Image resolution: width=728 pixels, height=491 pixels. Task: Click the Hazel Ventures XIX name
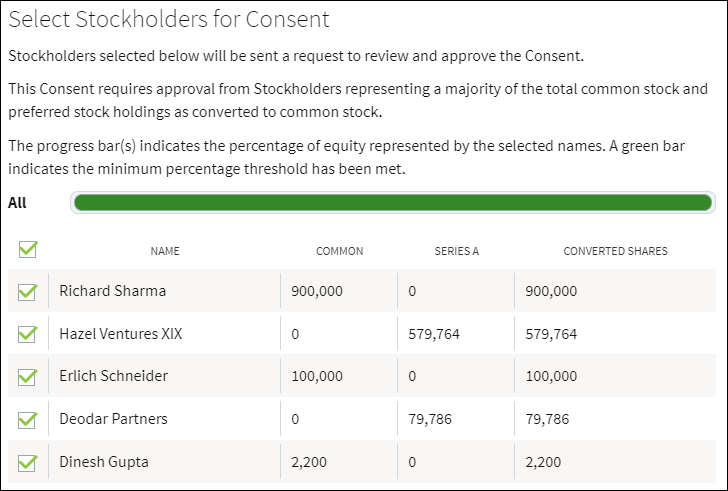click(x=121, y=334)
